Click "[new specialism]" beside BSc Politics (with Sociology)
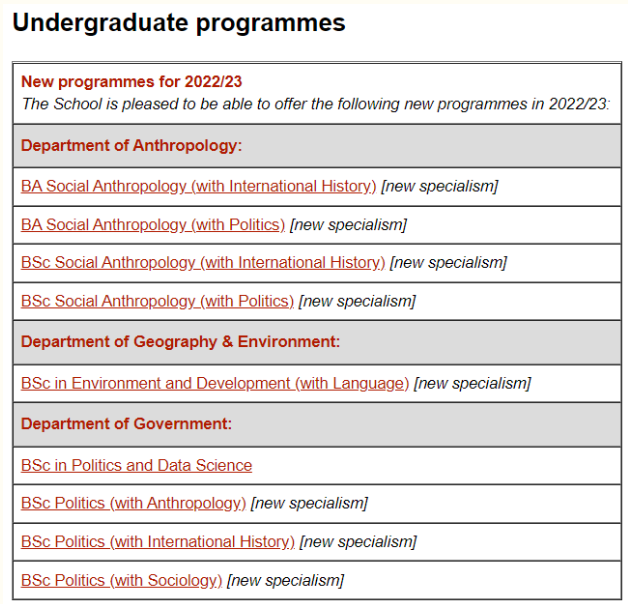 tap(285, 580)
